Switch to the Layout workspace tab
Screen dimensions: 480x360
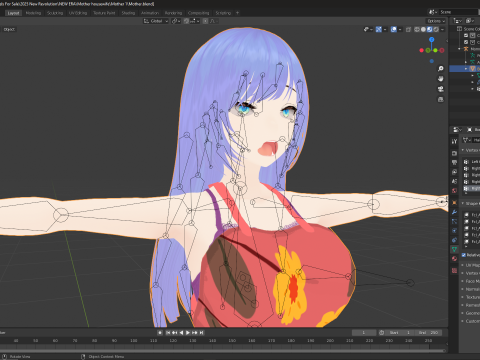[13, 13]
